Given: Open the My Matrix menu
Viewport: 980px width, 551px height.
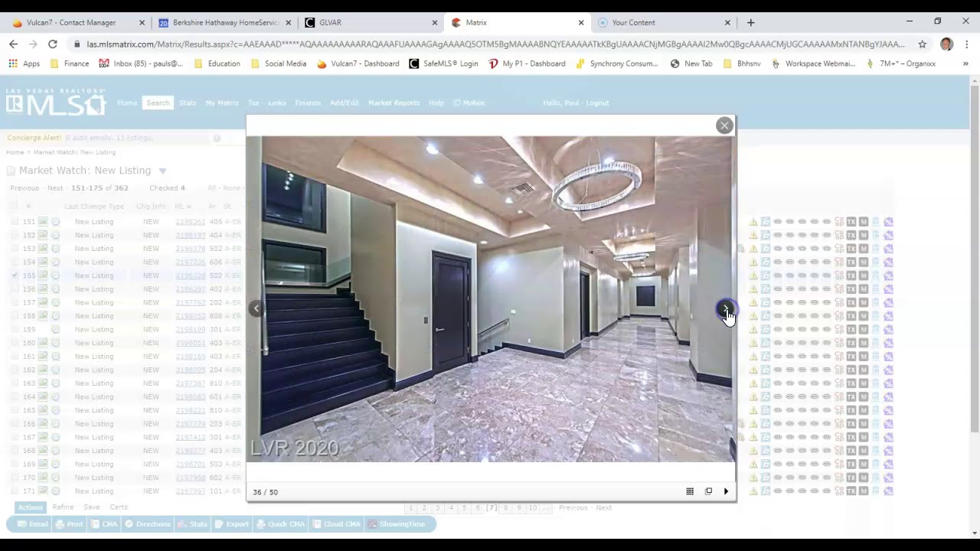Looking at the screenshot, I should coord(222,103).
